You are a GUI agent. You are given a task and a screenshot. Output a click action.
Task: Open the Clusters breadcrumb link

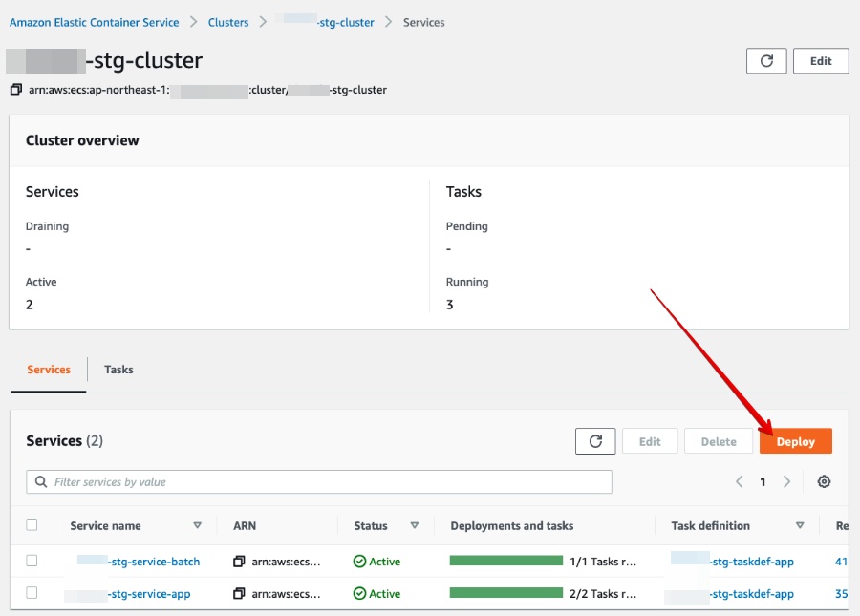228,22
